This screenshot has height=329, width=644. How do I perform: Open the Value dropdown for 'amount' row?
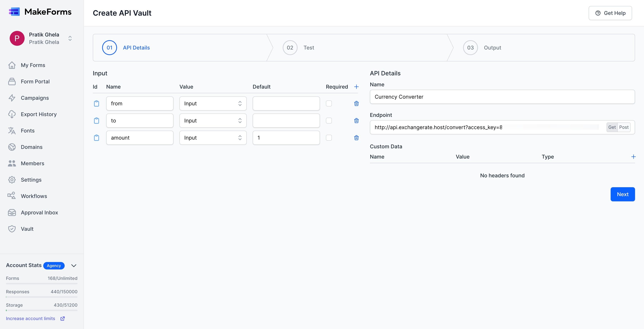pos(213,138)
